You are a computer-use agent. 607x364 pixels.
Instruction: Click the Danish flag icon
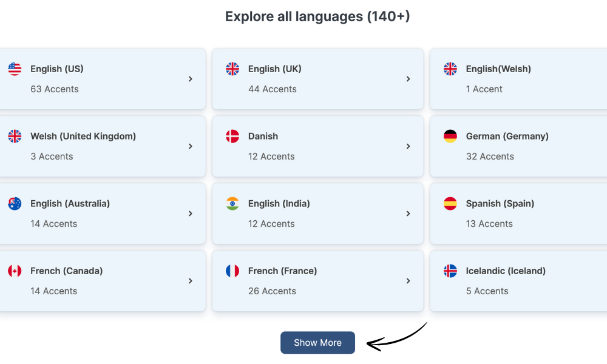click(x=232, y=136)
